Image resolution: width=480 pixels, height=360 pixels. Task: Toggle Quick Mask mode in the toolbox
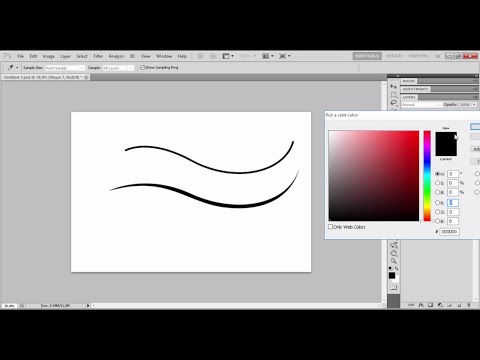[394, 287]
